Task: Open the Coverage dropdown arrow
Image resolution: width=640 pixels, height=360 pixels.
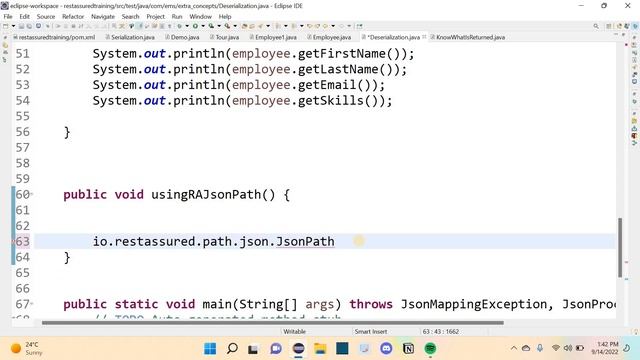Action: 219,26
